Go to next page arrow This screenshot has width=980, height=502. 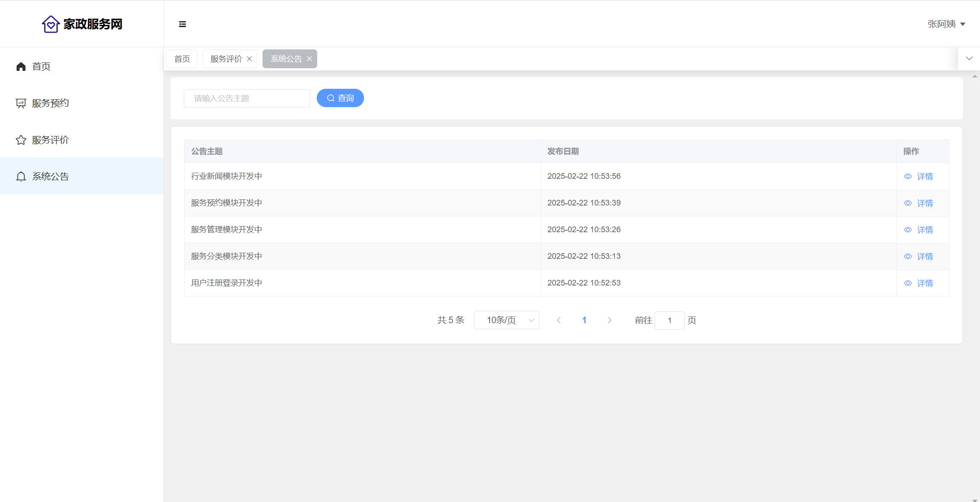tap(609, 320)
